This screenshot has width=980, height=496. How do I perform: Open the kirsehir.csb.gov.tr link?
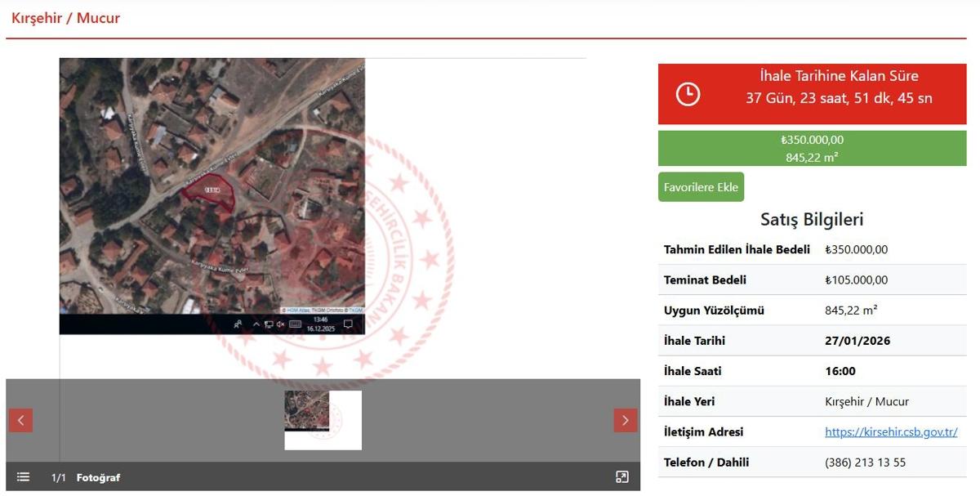[x=891, y=432]
